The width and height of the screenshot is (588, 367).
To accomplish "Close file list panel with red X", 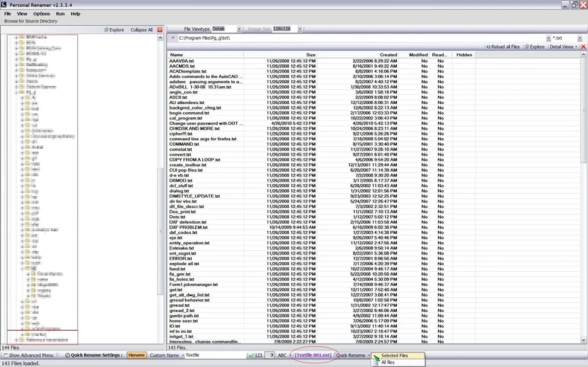I will [583, 46].
